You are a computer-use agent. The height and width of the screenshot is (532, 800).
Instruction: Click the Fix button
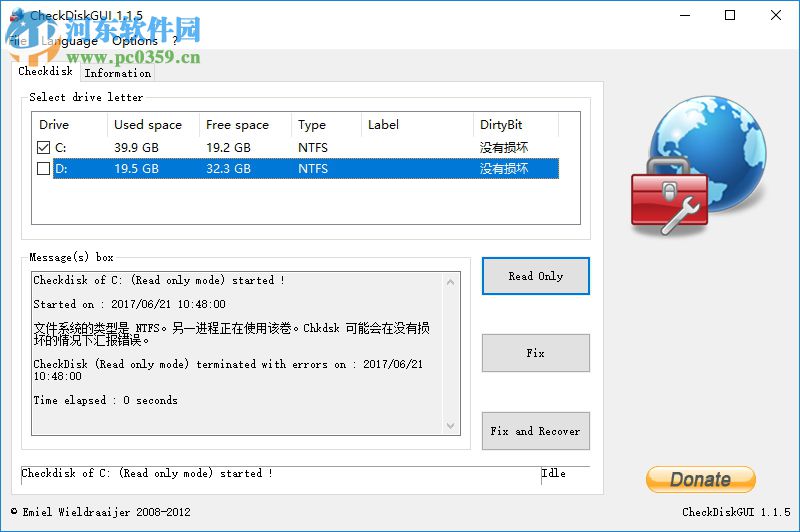(x=536, y=353)
